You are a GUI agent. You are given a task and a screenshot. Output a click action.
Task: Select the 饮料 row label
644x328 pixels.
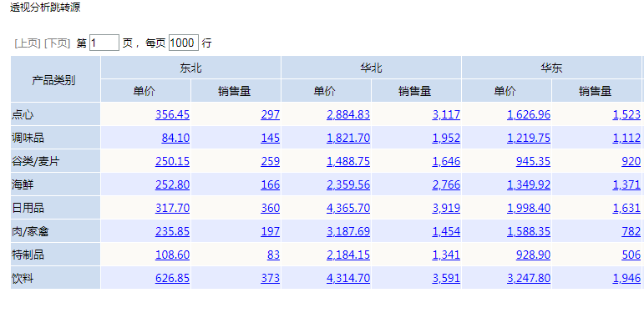[x=55, y=278]
